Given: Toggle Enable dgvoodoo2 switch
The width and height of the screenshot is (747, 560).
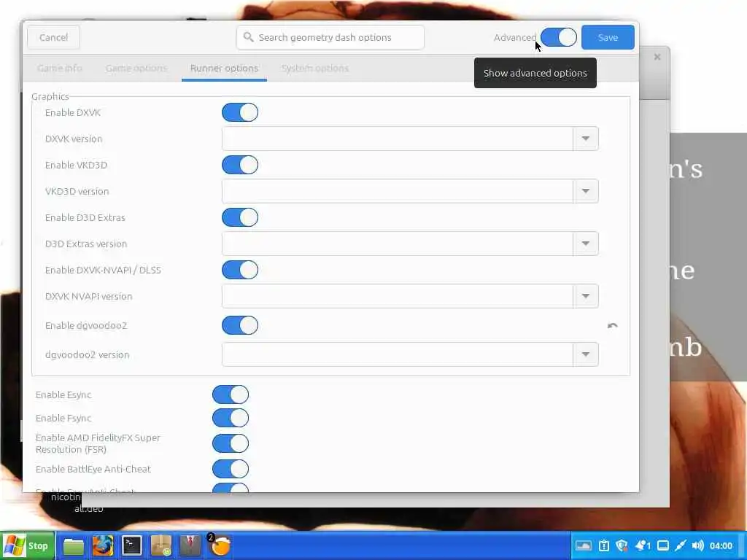Looking at the screenshot, I should [x=240, y=325].
